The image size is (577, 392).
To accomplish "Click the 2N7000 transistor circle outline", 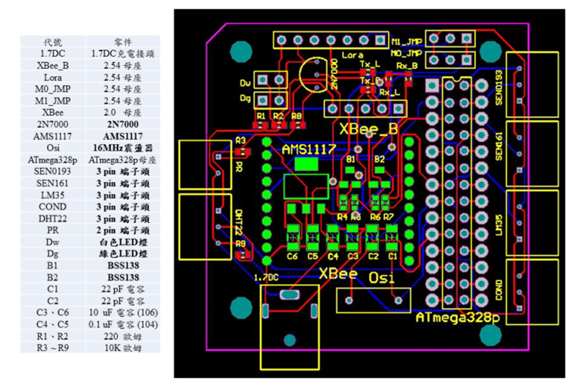I will coord(313,75).
